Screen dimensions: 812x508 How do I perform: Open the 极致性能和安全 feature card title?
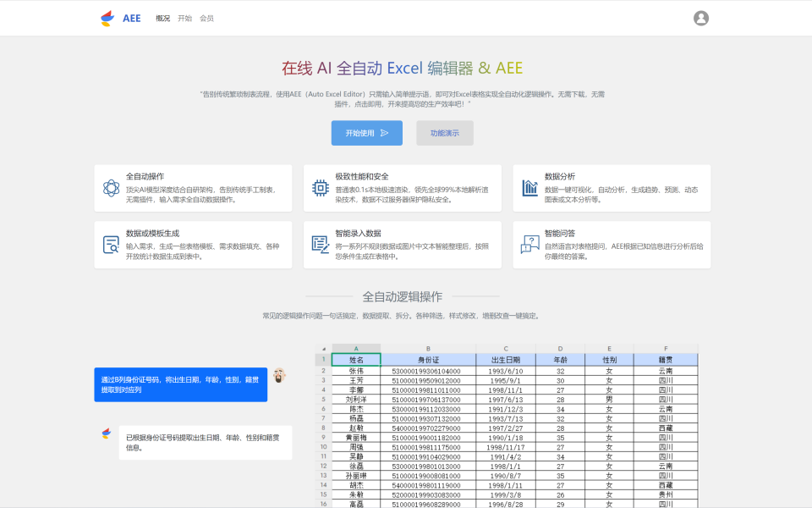pyautogui.click(x=362, y=176)
